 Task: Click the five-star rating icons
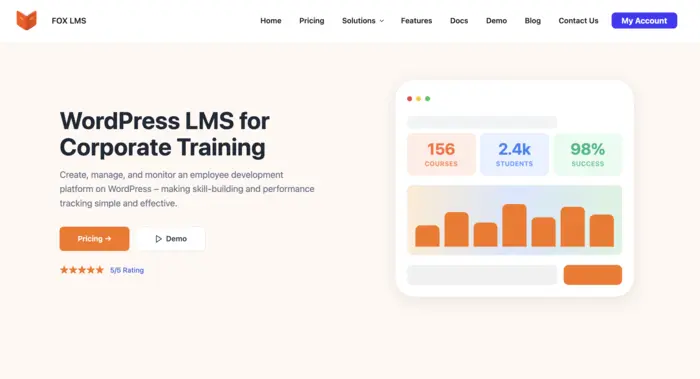coord(82,270)
